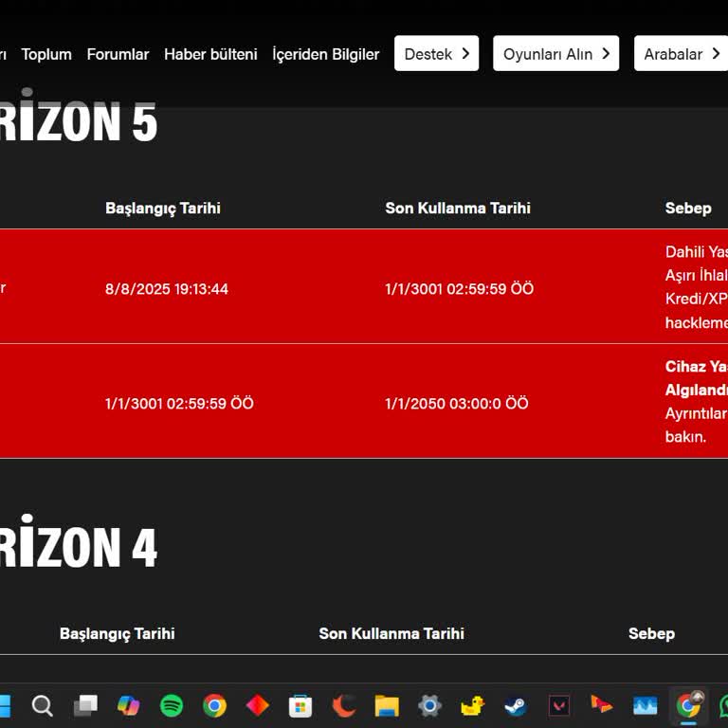Click the Horizon 4 Başlangıç Tarihi header

click(117, 634)
